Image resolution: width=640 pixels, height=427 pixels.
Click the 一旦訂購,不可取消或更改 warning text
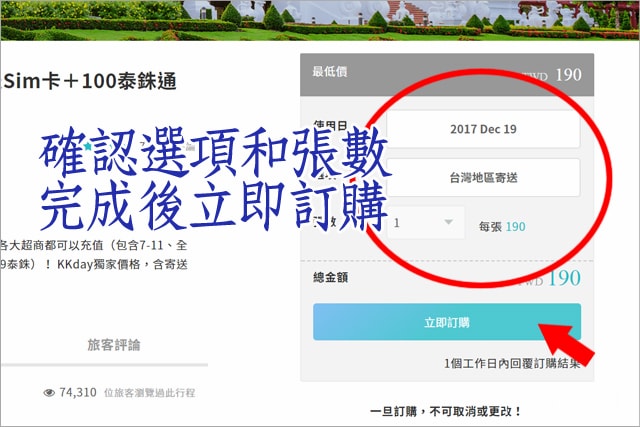[x=446, y=411]
